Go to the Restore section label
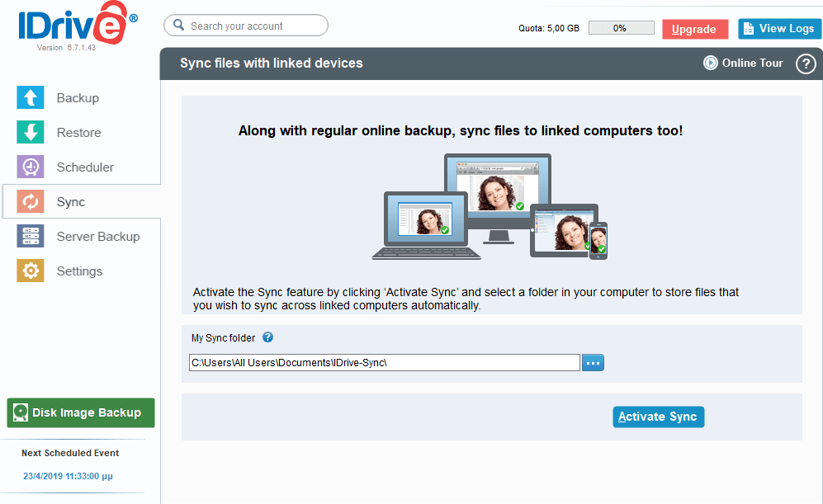The width and height of the screenshot is (823, 504). pyautogui.click(x=78, y=133)
